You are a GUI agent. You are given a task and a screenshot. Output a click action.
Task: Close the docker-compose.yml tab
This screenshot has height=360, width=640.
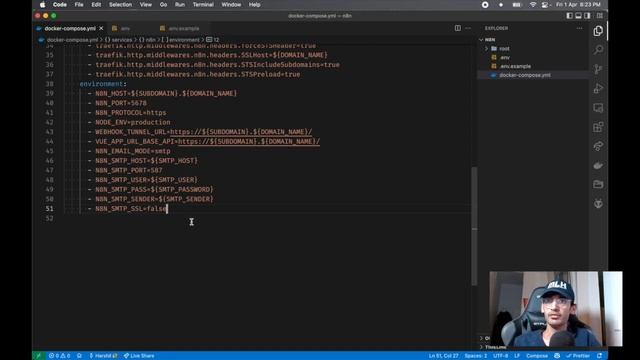click(x=101, y=28)
